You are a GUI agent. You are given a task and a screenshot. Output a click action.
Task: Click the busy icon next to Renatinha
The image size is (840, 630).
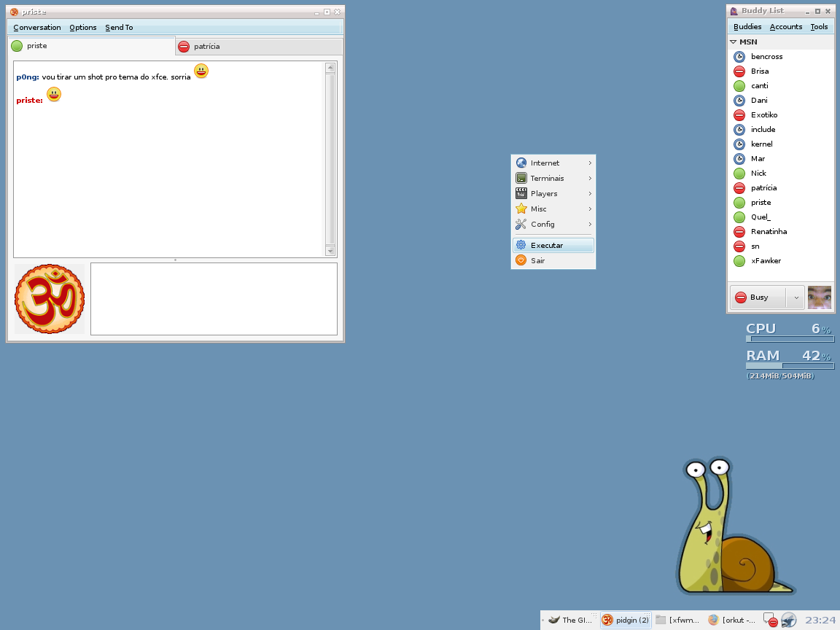(739, 231)
